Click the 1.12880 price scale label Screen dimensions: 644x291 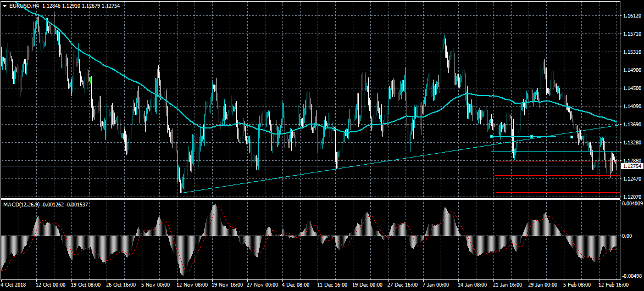click(632, 160)
